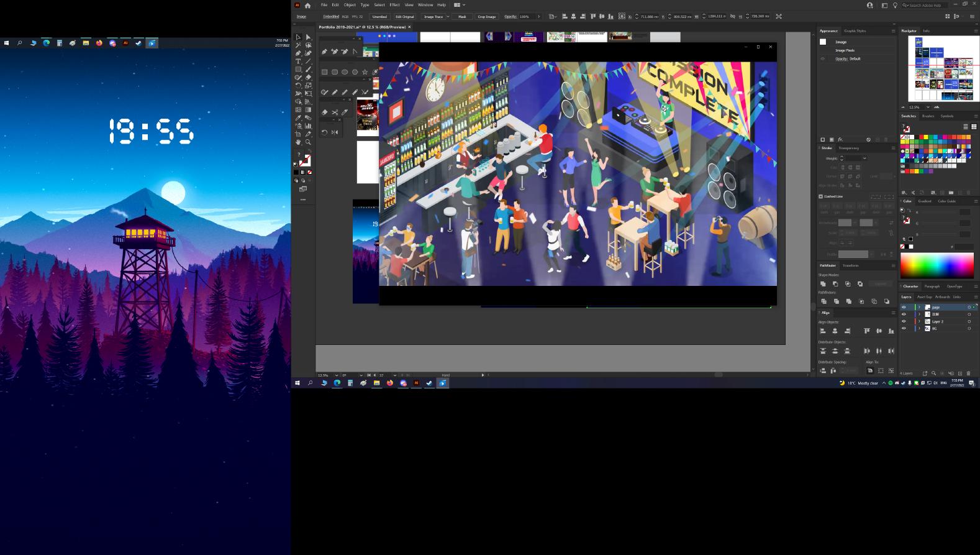Select the Column Graph tool
980x555 pixels.
(308, 126)
